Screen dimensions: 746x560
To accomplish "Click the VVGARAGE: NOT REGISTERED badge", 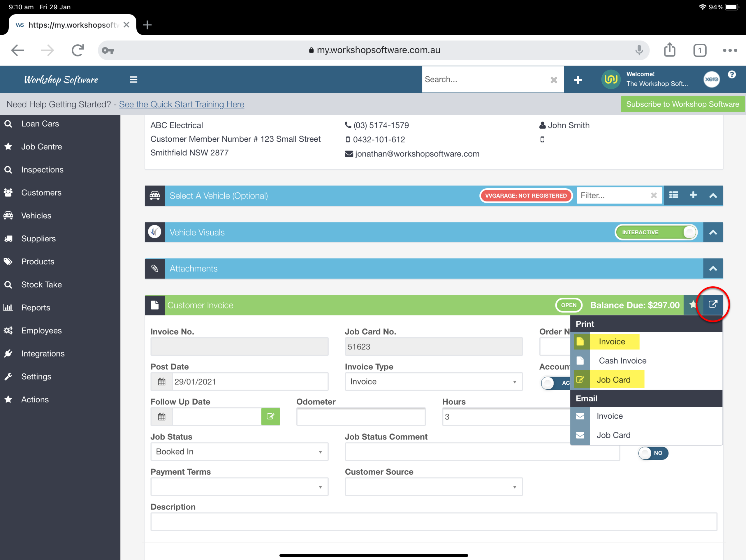I will [x=526, y=195].
